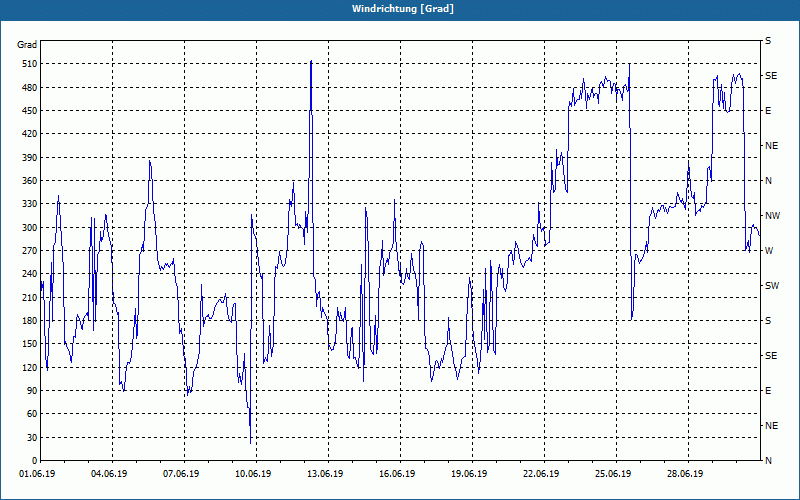This screenshot has height=500, width=800.
Task: Select the W compass direction label
Action: [x=769, y=251]
